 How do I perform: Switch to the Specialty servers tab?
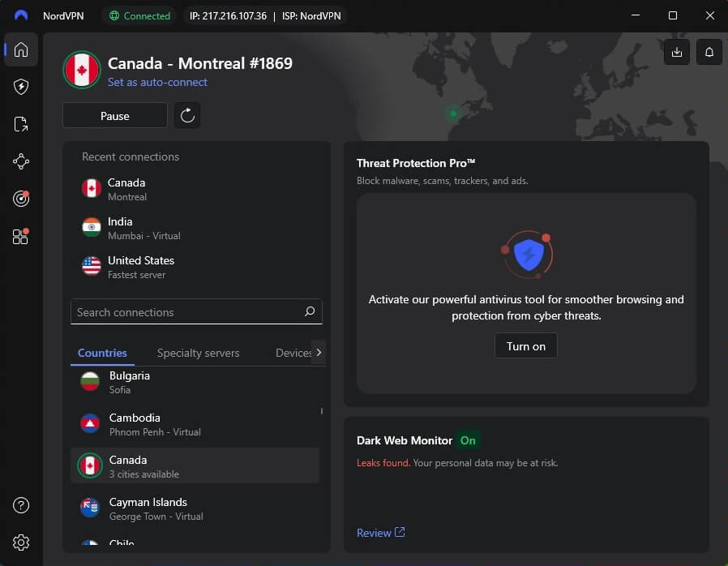(198, 353)
